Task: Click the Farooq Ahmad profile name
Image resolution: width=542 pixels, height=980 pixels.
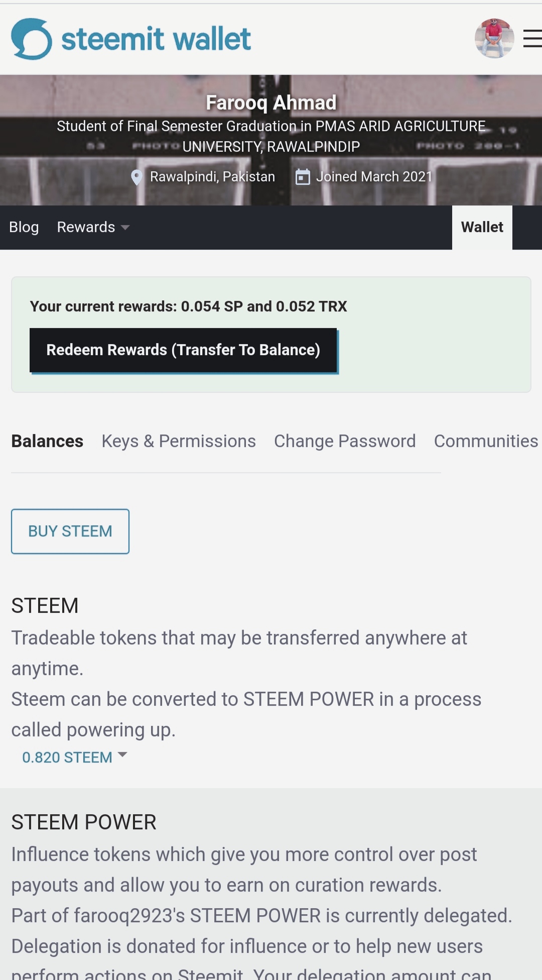Action: pos(271,102)
